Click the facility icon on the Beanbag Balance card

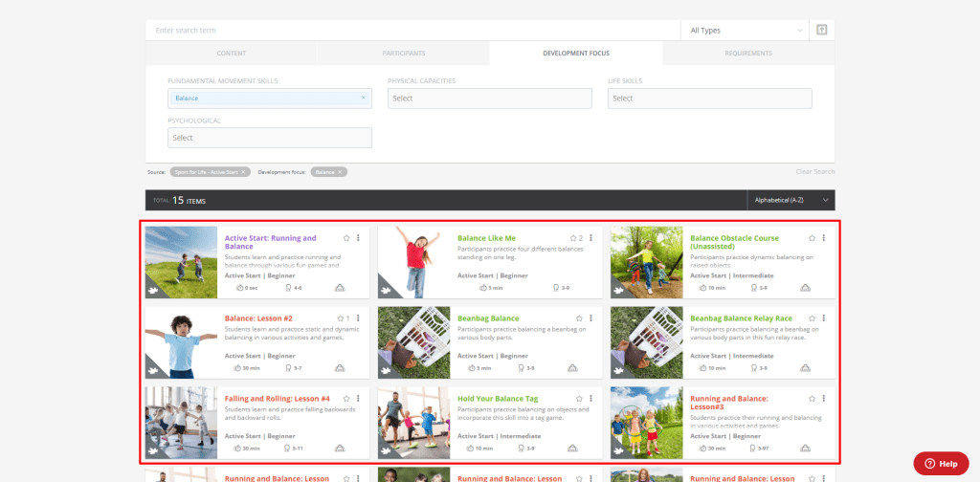coord(572,368)
